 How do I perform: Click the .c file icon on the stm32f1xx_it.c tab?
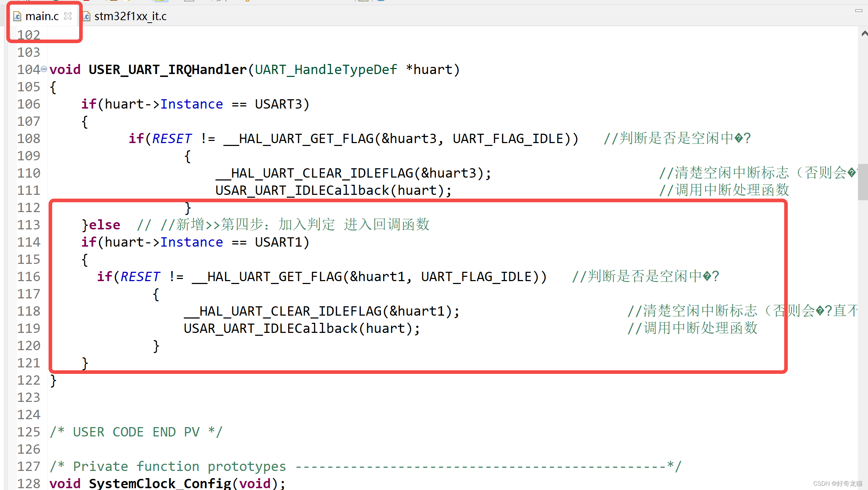click(86, 16)
